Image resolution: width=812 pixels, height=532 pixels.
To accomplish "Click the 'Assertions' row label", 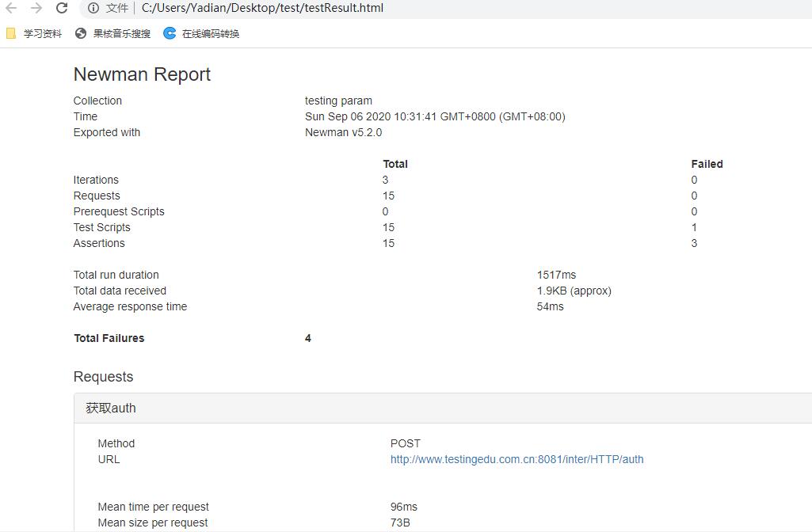I will click(99, 243).
